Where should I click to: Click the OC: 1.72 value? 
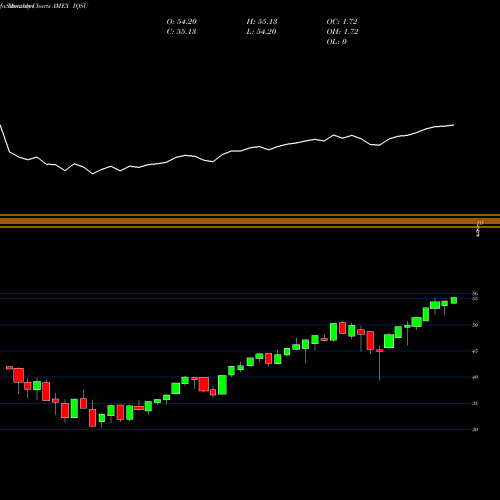point(342,22)
